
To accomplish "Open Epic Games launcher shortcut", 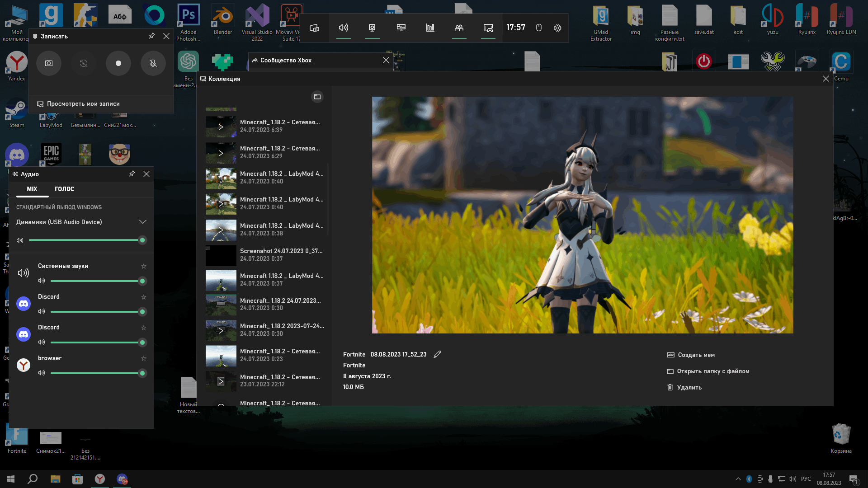I will pos(51,155).
